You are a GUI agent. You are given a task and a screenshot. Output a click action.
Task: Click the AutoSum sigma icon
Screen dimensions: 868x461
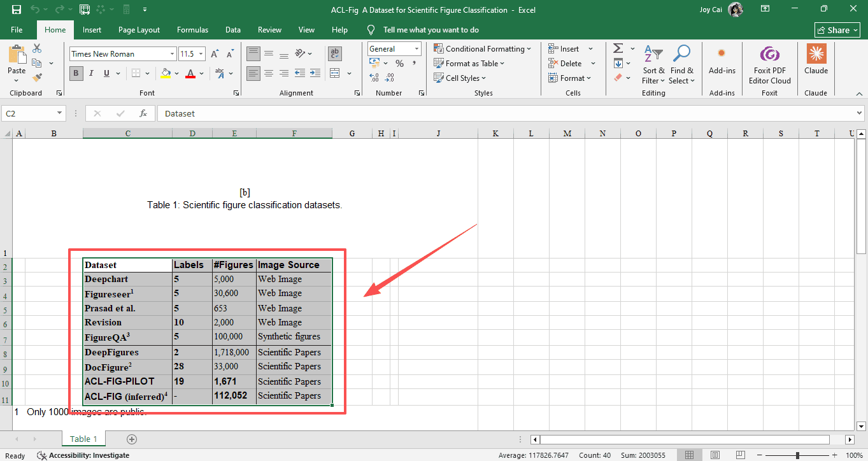[618, 49]
